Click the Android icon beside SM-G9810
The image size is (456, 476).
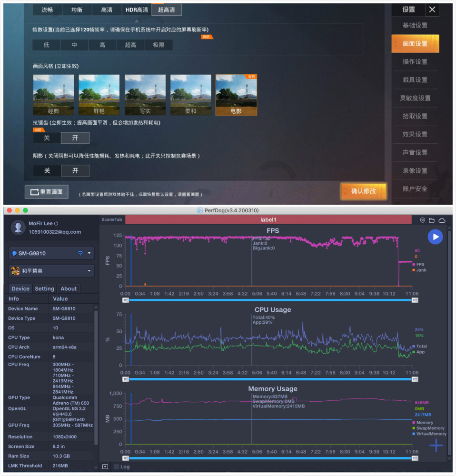point(14,253)
